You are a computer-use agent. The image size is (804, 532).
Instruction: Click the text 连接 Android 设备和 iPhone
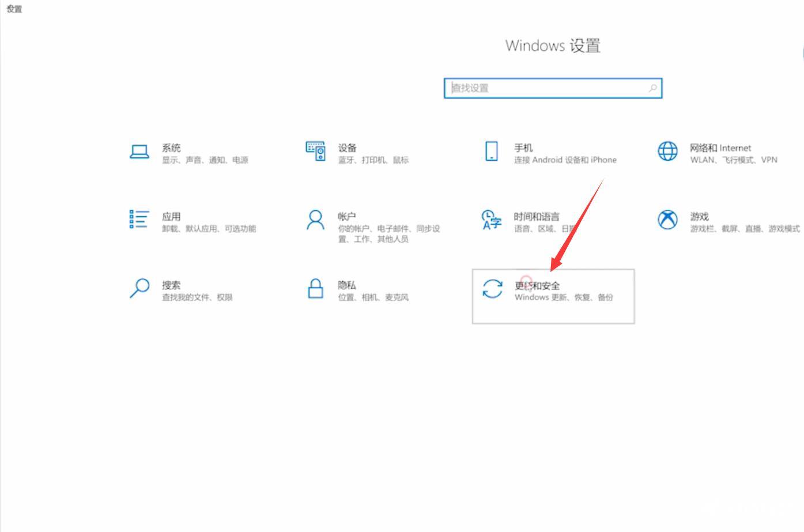(x=565, y=160)
